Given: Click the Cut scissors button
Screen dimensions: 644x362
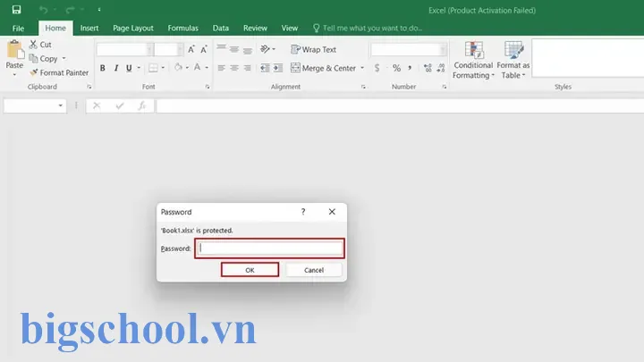Looking at the screenshot, I should (x=40, y=45).
